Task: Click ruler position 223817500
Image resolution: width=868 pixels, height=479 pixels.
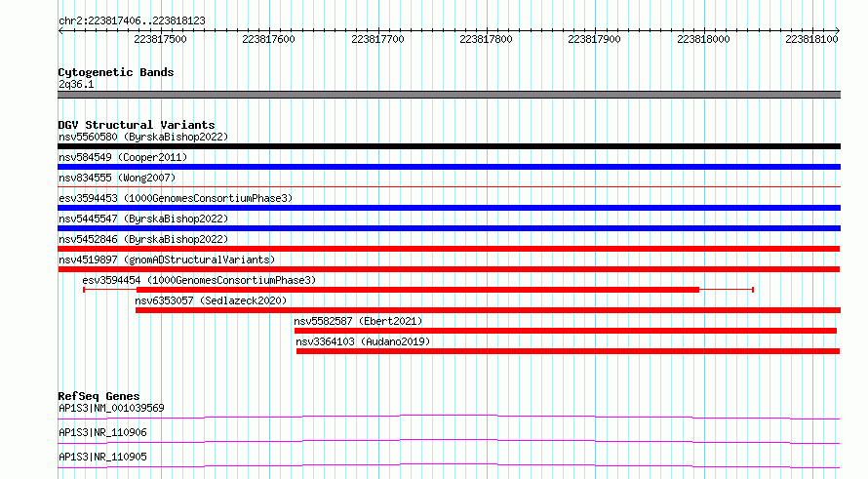Action: pos(161,39)
